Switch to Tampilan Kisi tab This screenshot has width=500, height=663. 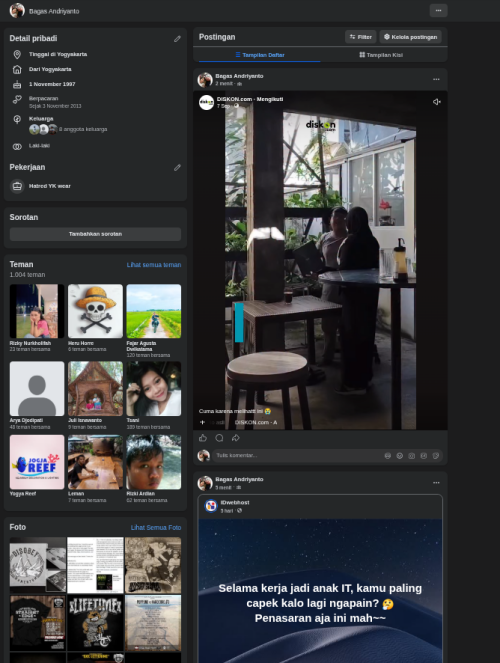(381, 55)
